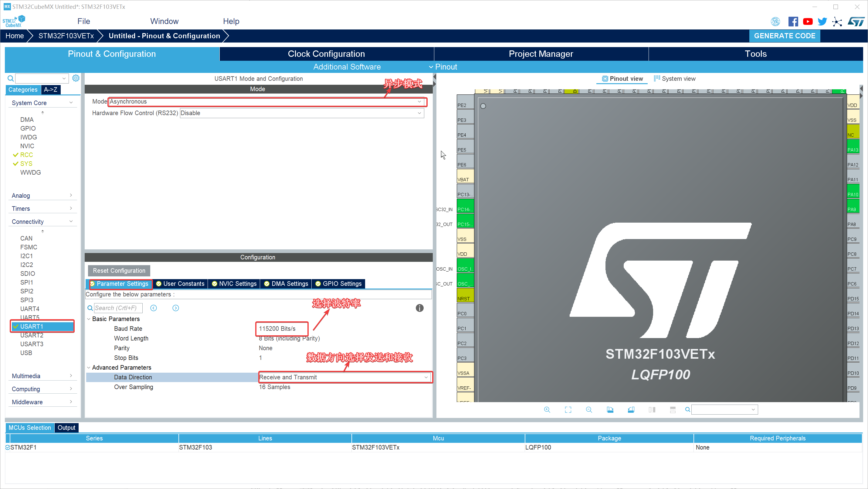Open category settings gear icon
Viewport: 868px width, 489px height.
[76, 78]
